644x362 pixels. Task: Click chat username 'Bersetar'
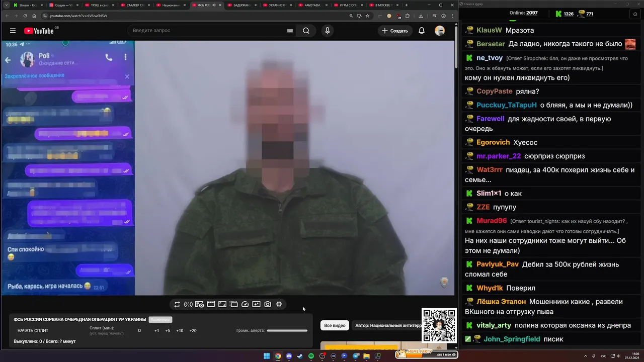(x=491, y=44)
